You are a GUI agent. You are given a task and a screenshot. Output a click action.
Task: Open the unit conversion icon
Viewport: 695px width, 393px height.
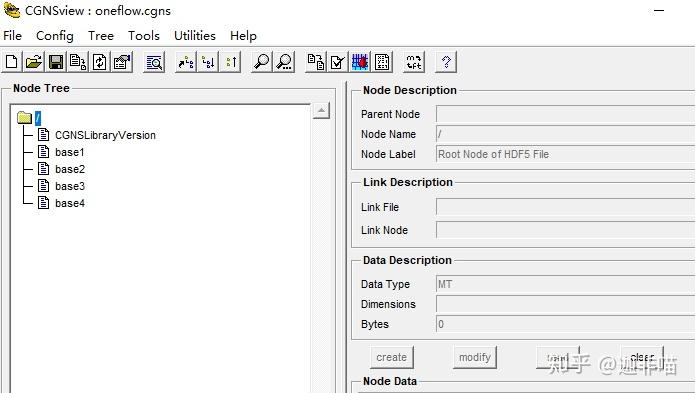coord(414,62)
